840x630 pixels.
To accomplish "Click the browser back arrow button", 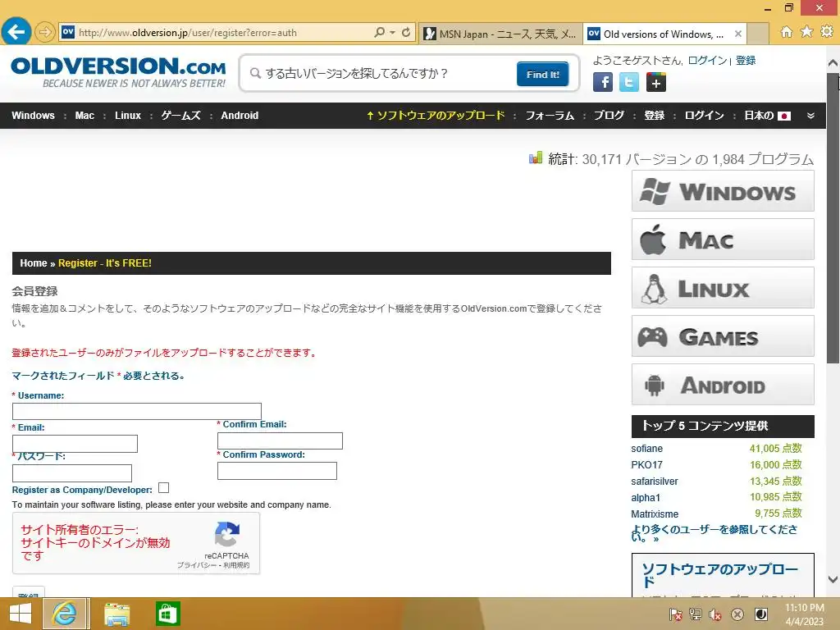I will 16,32.
